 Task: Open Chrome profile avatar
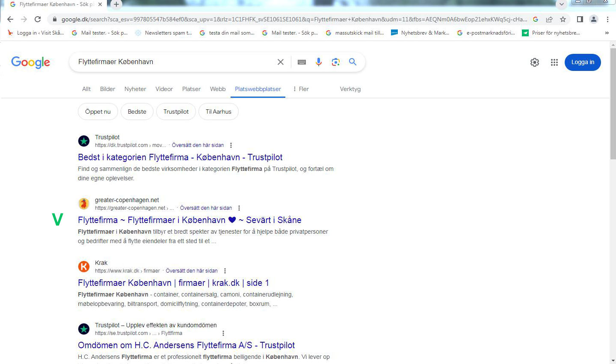tap(594, 19)
